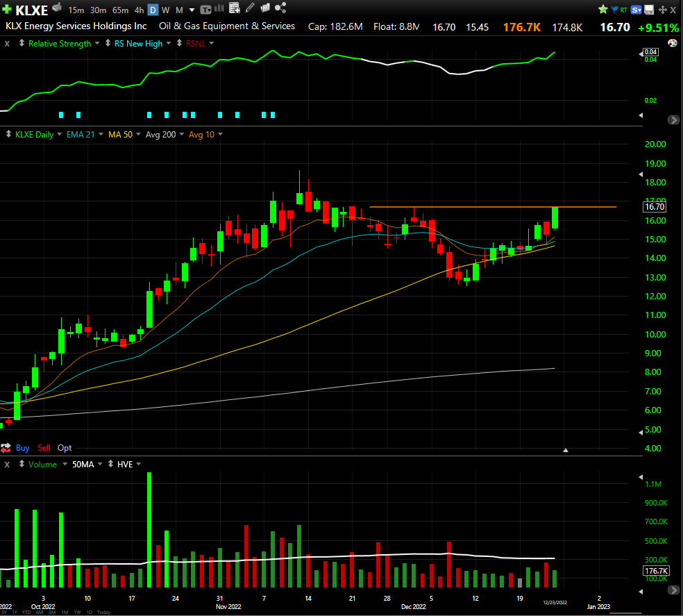Viewport: 683px width, 616px height.
Task: Open the RS New High dropdown arrow
Action: click(x=169, y=43)
